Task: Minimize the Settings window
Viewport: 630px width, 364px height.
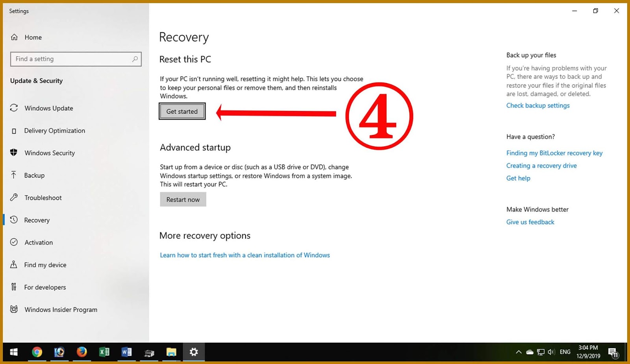Action: [574, 11]
